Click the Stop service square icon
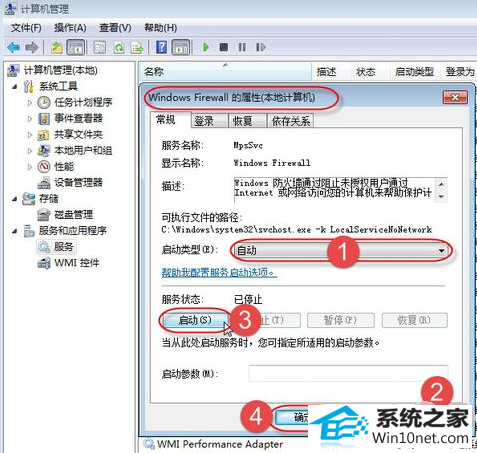This screenshot has height=453, width=477. coord(224,47)
